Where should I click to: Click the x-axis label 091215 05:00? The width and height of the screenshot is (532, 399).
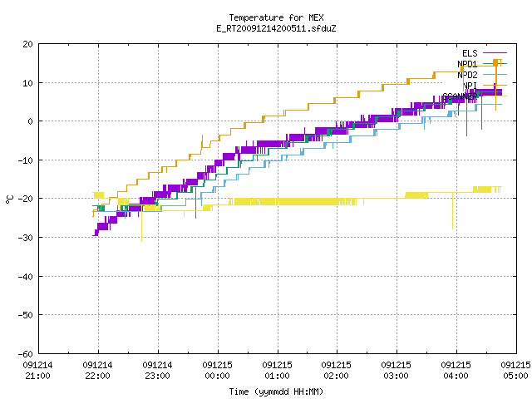[515, 371]
